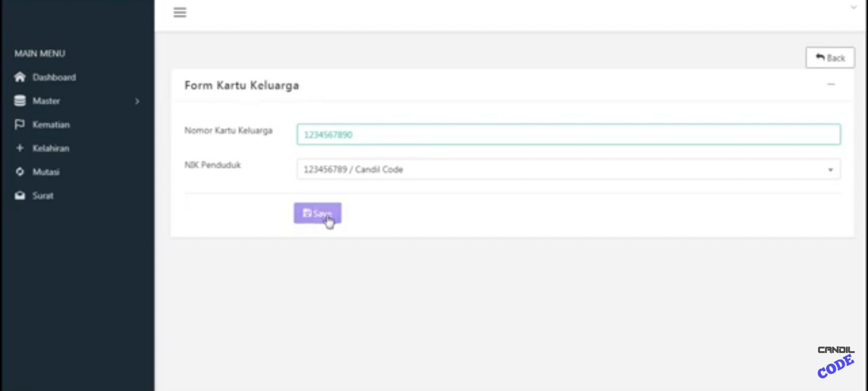Open the Surat menu item
Viewport: 868px width, 391px height.
click(x=43, y=195)
